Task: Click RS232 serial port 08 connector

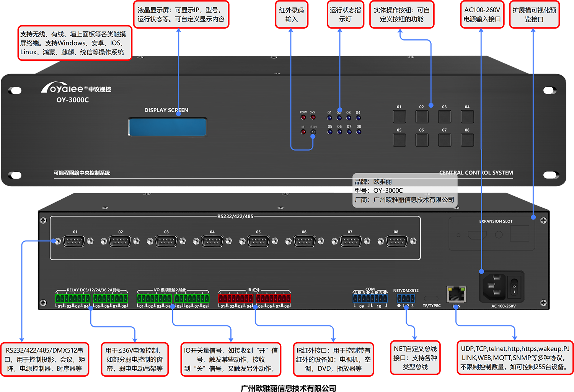Action: [397, 241]
